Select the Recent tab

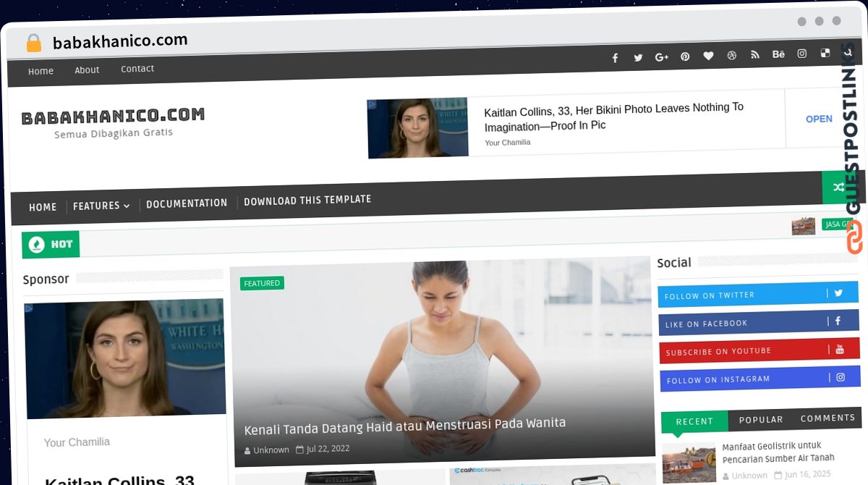click(x=694, y=421)
